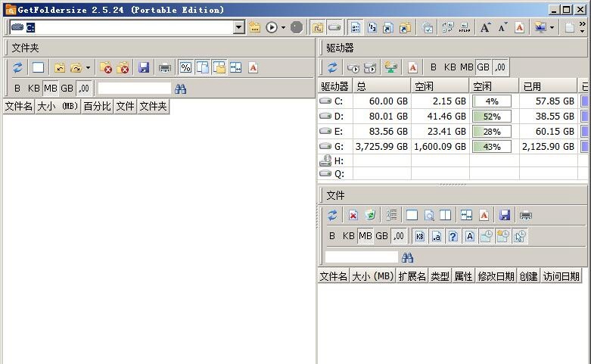Viewport: 591px width, 364px height.
Task: Select drive H: network drive row
Action: pyautogui.click(x=453, y=161)
